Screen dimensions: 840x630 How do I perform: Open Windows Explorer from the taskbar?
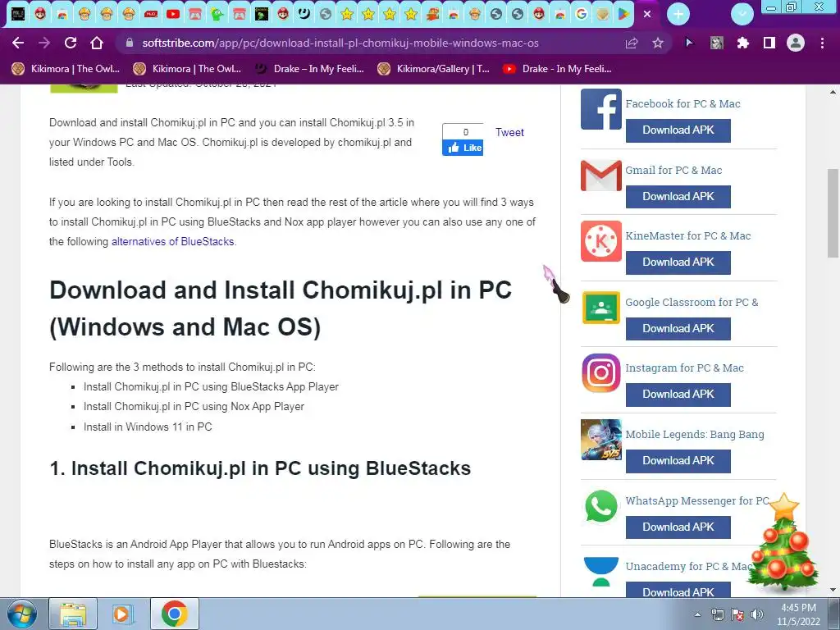pos(73,614)
